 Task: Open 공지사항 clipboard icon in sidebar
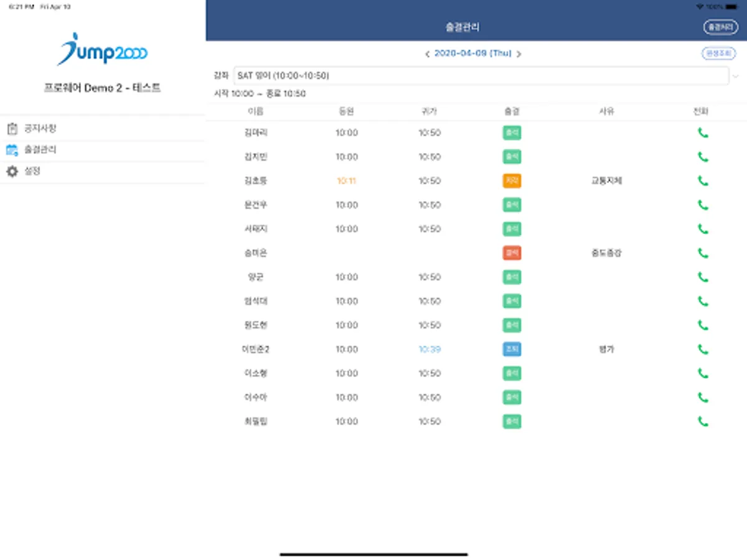pos(12,129)
